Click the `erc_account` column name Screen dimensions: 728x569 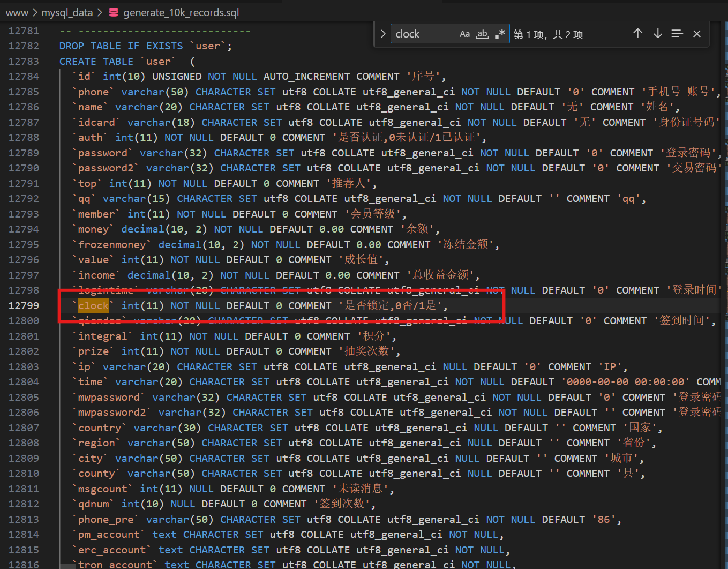pyautogui.click(x=112, y=550)
